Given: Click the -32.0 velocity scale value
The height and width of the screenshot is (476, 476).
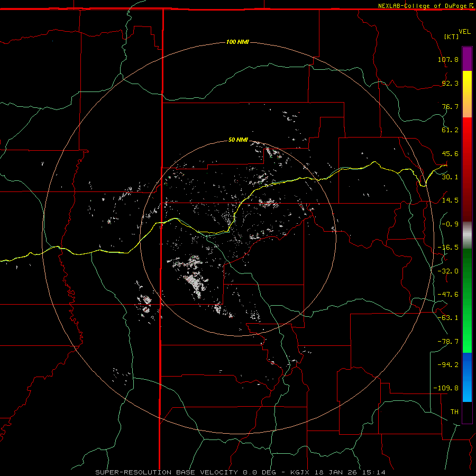Looking at the screenshot, I should click(x=448, y=271).
